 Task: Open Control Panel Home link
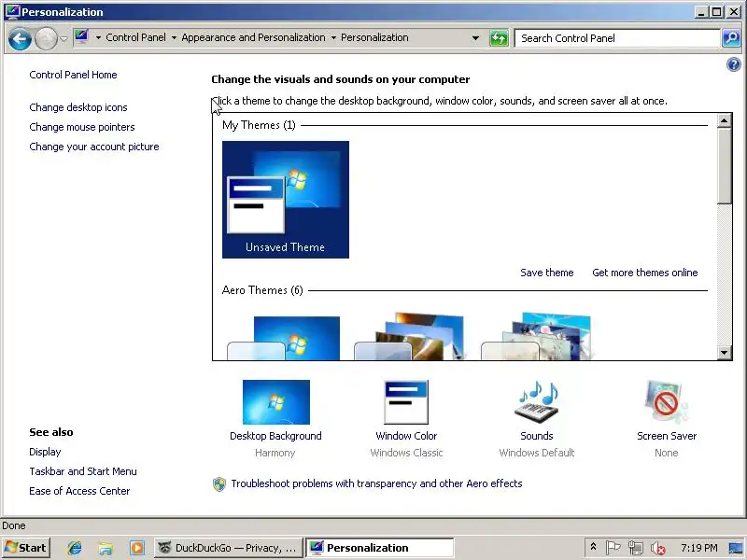point(73,75)
